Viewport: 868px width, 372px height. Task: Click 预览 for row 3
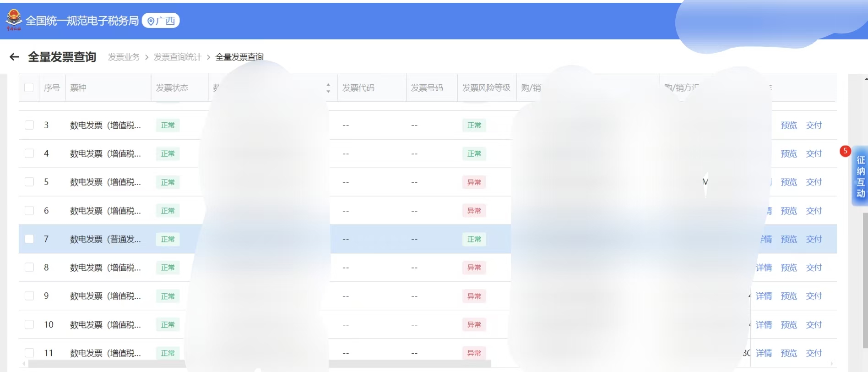point(789,125)
